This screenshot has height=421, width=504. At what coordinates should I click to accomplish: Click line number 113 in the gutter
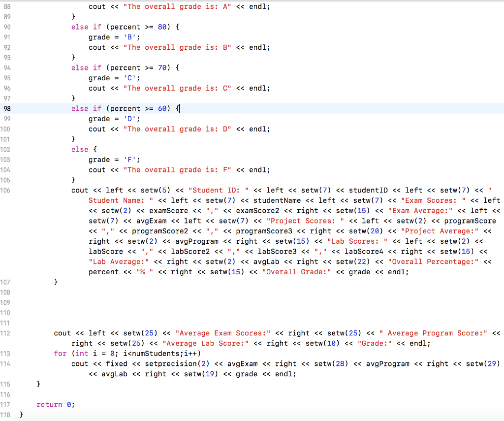coord(5,354)
